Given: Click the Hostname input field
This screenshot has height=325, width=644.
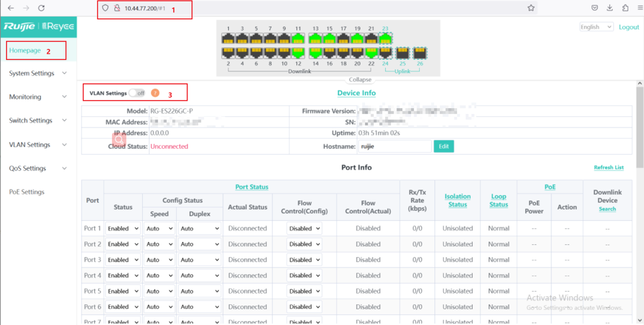Looking at the screenshot, I should 394,146.
